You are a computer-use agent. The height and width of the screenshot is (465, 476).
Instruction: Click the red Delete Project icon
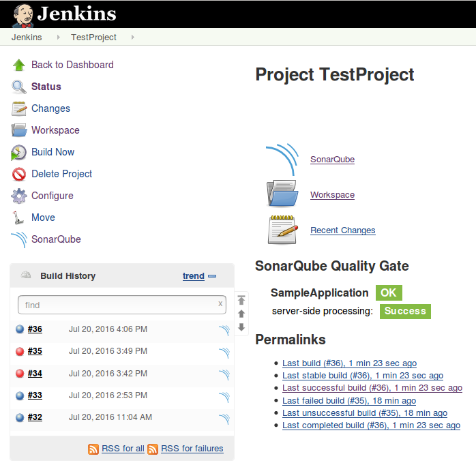pyautogui.click(x=19, y=175)
